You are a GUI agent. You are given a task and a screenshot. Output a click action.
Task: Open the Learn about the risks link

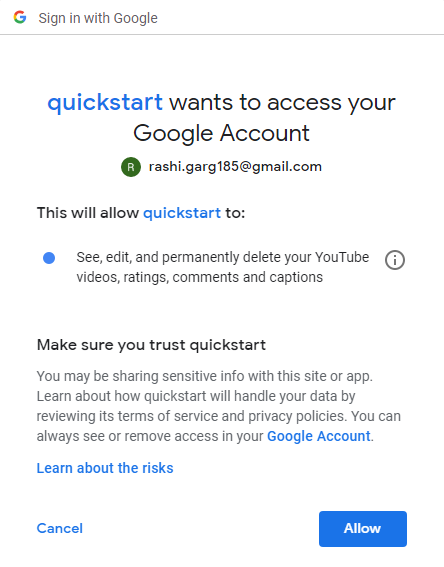105,468
